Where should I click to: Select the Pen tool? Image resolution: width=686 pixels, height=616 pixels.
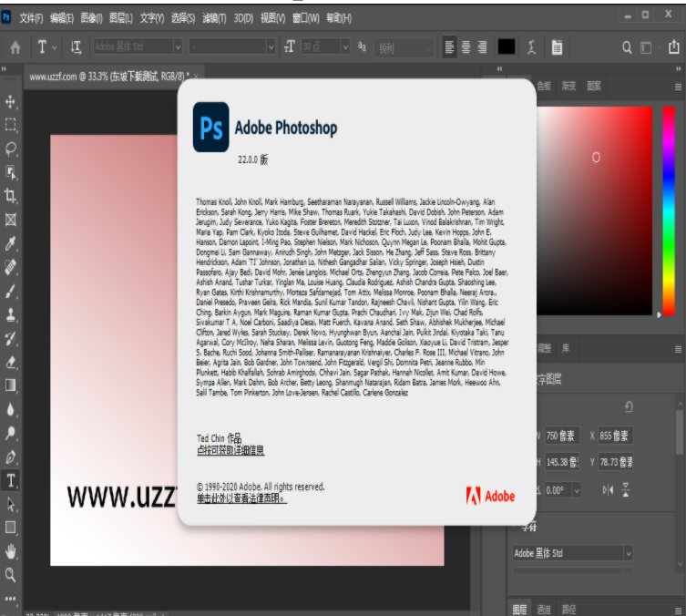pos(11,457)
